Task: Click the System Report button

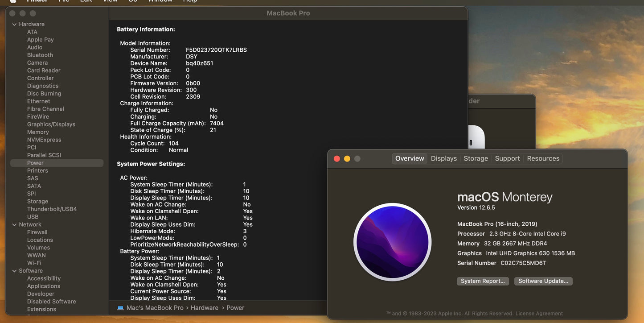Action: 483,281
